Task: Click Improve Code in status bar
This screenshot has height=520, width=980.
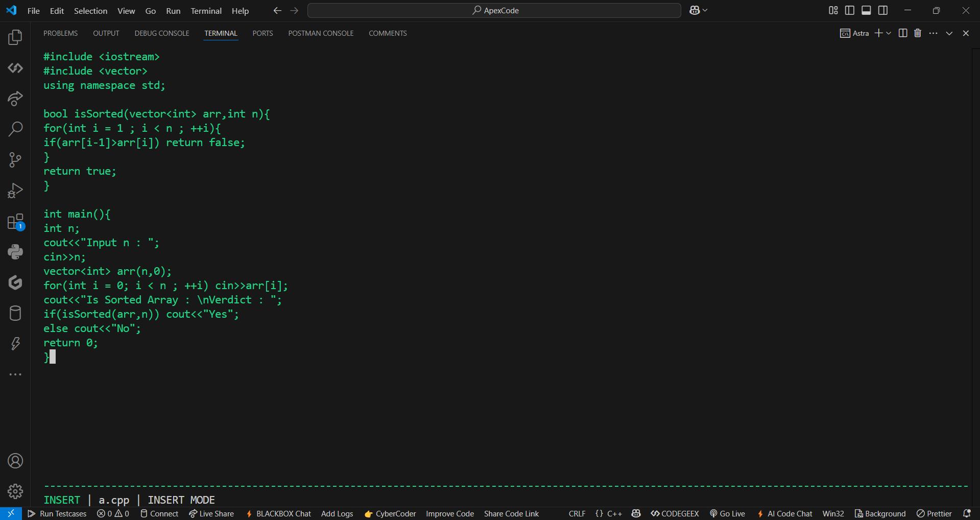Action: coord(450,513)
